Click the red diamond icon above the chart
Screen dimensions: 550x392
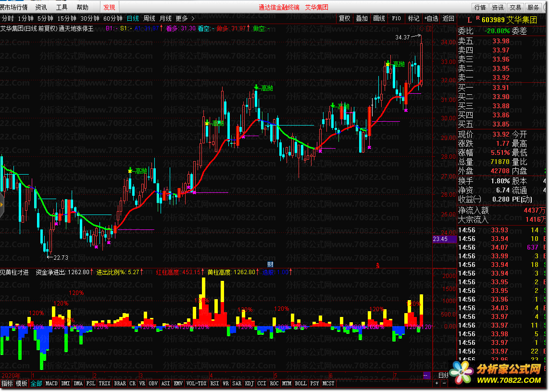[422, 28]
